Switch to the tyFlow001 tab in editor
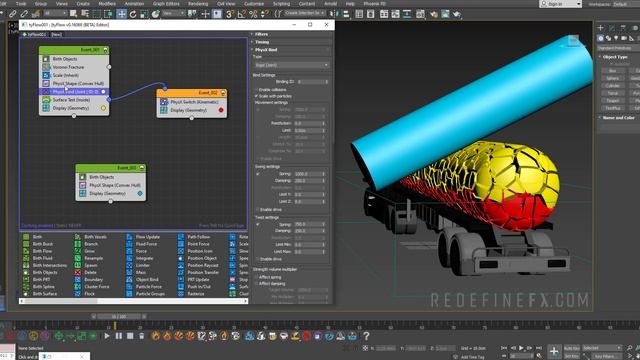 pos(35,35)
